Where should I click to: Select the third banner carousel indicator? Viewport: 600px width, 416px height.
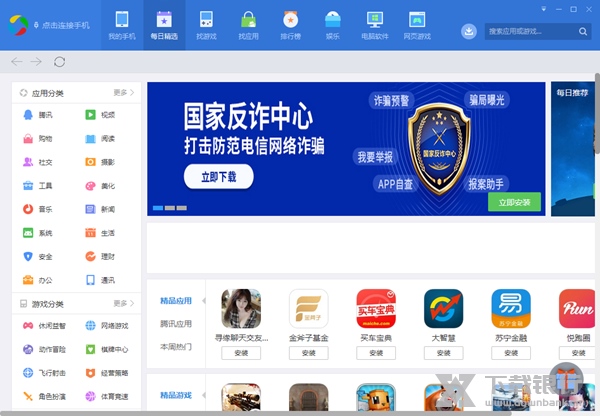coord(182,208)
